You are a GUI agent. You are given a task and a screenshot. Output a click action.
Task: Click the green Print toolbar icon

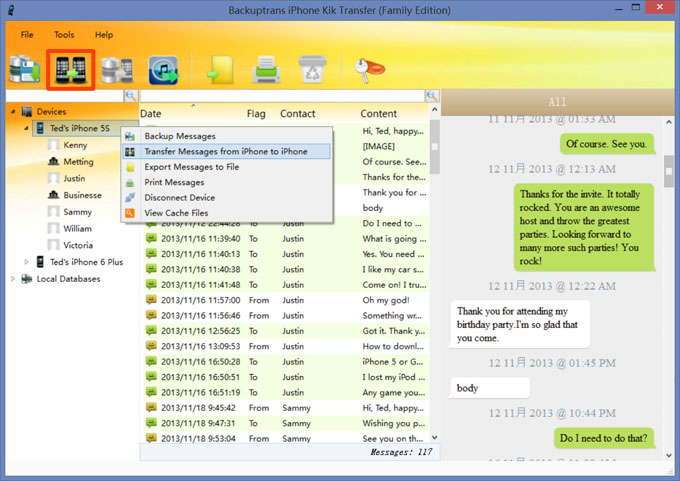[266, 69]
